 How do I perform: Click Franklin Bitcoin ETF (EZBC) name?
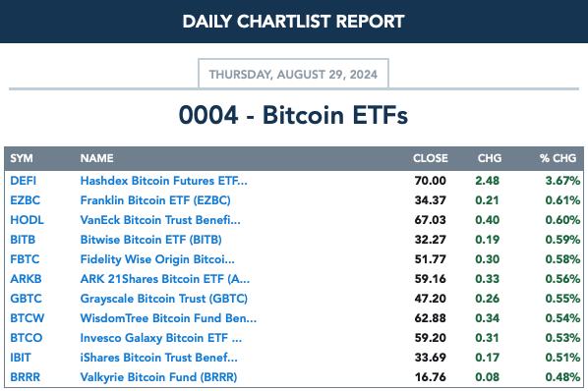(x=155, y=200)
